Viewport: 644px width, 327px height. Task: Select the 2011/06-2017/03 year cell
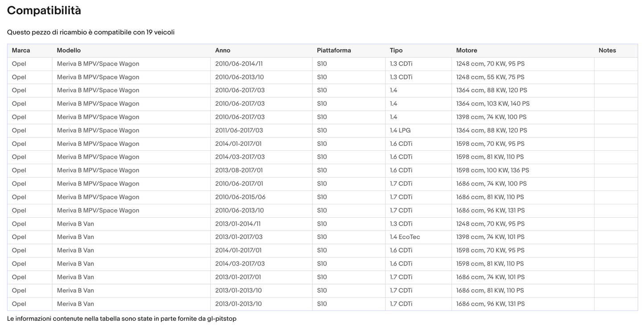pyautogui.click(x=239, y=130)
